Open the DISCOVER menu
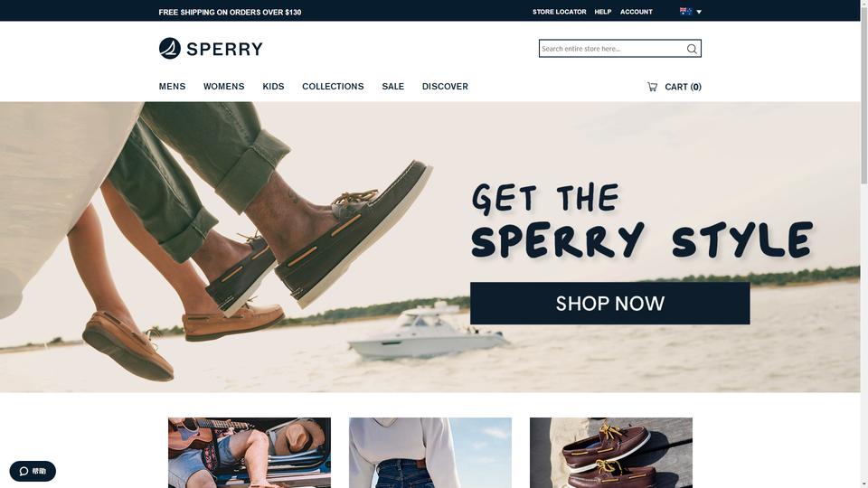The width and height of the screenshot is (868, 488). tap(445, 87)
